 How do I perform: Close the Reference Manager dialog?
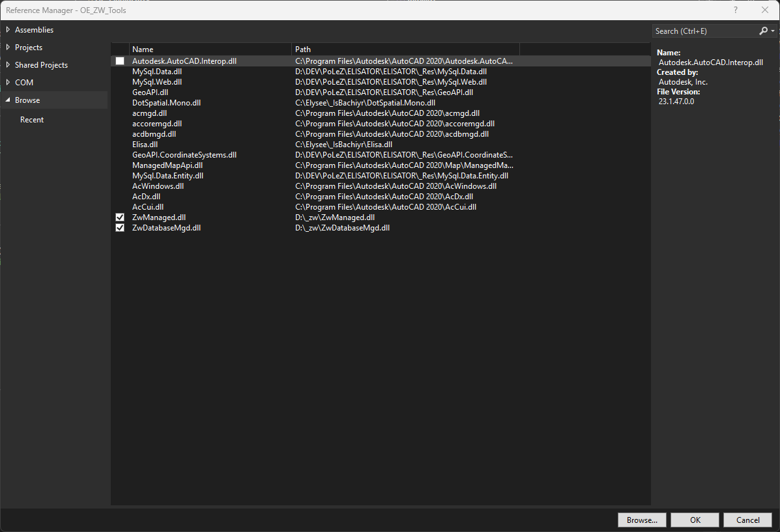(x=764, y=10)
